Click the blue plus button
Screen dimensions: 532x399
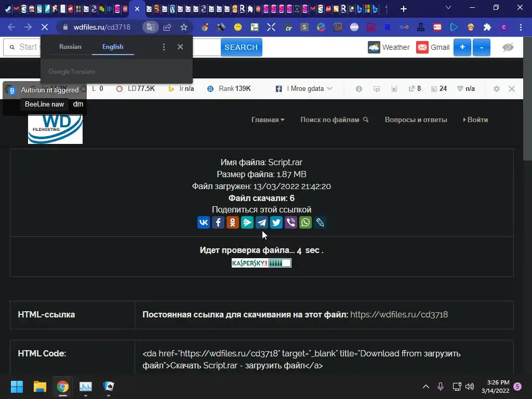462,47
